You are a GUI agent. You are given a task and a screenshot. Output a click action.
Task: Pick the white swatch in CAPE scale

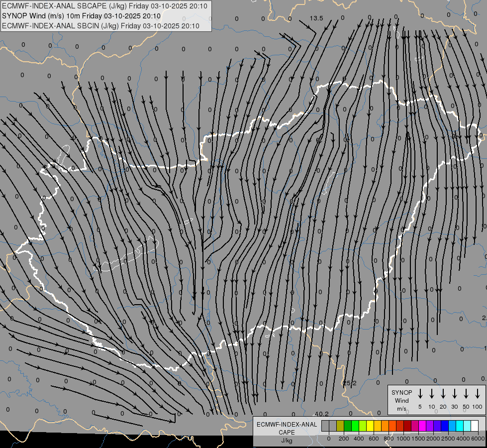[x=474, y=426]
